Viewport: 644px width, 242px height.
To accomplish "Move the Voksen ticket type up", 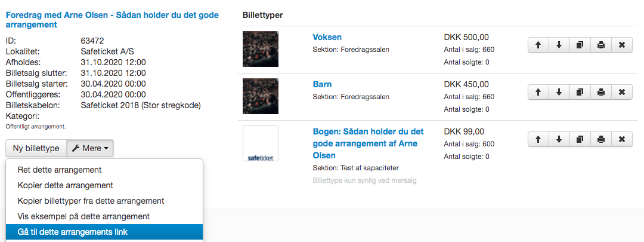I will [538, 45].
